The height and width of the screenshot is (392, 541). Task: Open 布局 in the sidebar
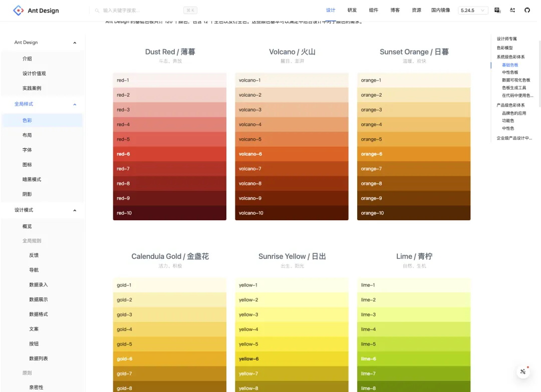(42, 135)
